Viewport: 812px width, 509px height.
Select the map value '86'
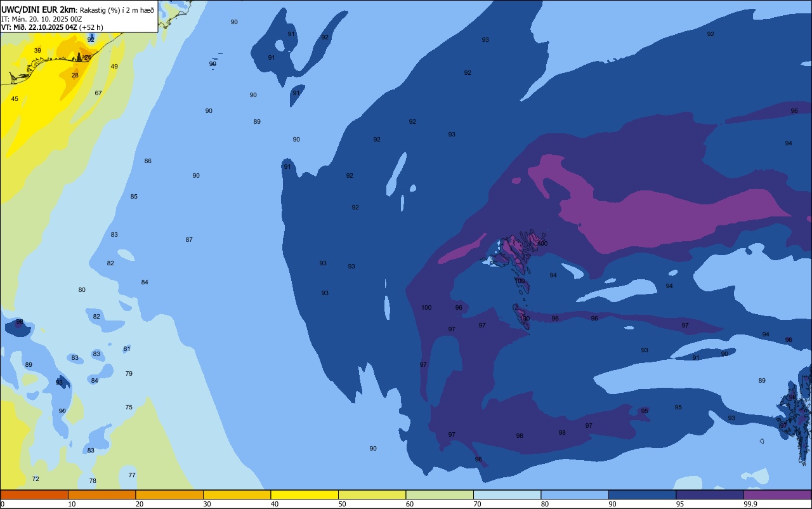(148, 161)
